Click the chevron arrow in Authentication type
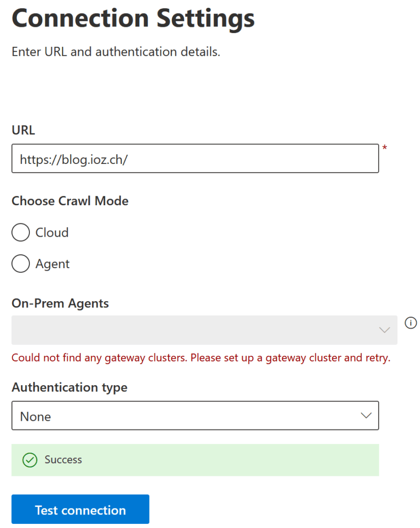This screenshot has height=528, width=420. tap(366, 416)
